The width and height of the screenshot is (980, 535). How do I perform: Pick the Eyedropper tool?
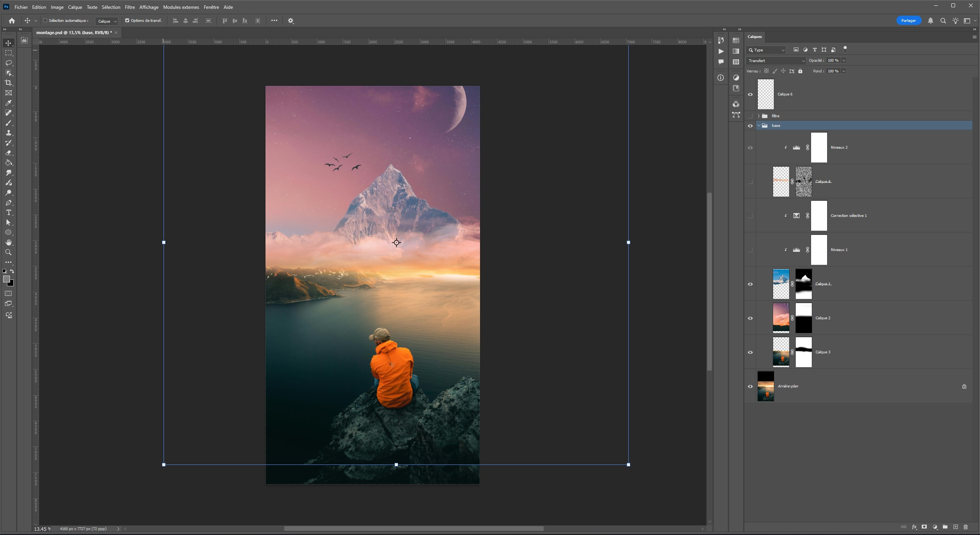[x=8, y=103]
